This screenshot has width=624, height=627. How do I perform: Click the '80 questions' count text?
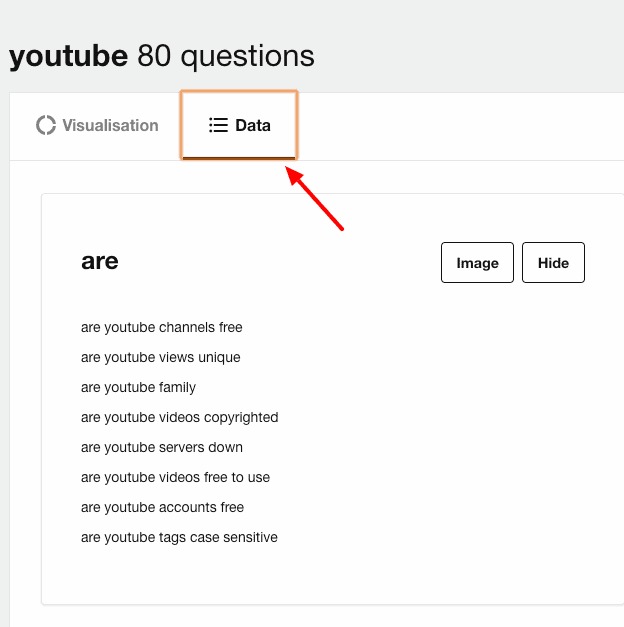226,56
